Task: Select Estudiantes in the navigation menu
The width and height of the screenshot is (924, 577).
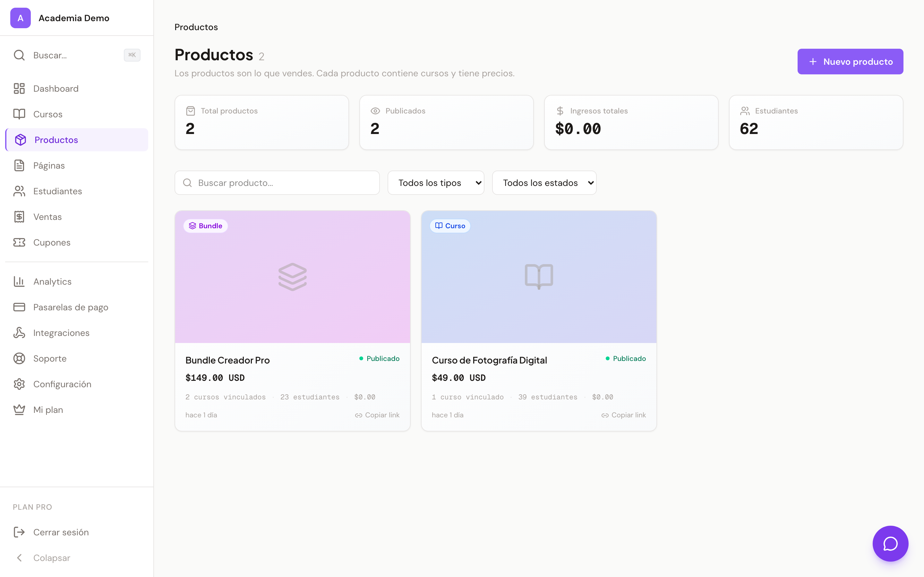Action: (x=58, y=191)
